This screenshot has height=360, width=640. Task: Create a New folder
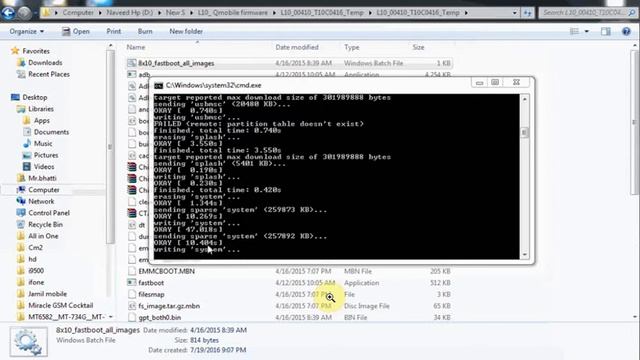tap(186, 31)
